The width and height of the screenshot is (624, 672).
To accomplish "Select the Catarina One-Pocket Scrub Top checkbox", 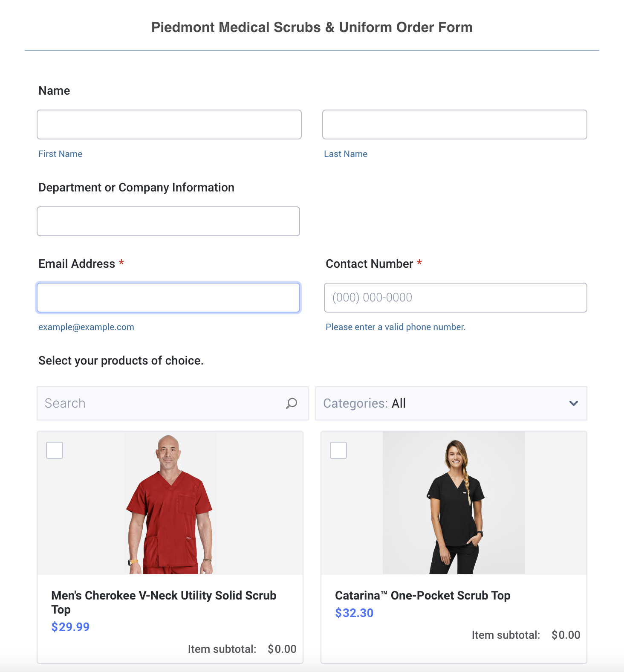I will 338,450.
